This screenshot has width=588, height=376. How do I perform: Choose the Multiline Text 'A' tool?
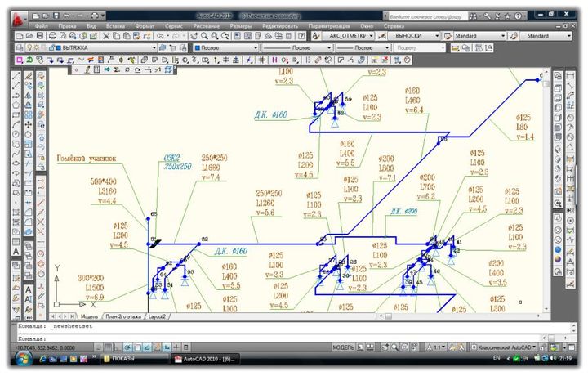(16, 252)
